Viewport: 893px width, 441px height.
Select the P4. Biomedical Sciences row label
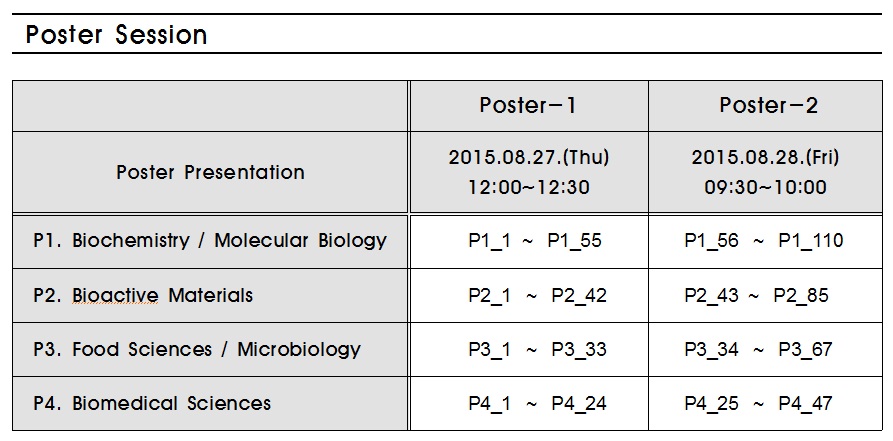151,403
